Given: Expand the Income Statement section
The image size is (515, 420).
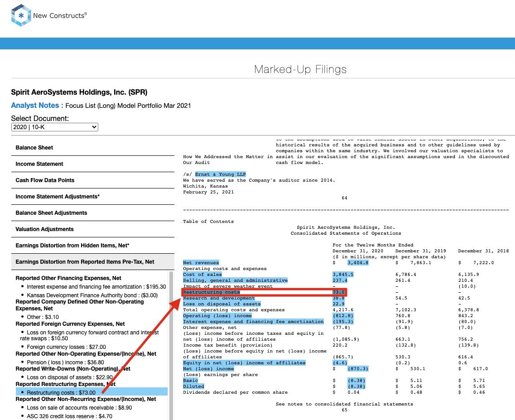Looking at the screenshot, I should (92, 164).
